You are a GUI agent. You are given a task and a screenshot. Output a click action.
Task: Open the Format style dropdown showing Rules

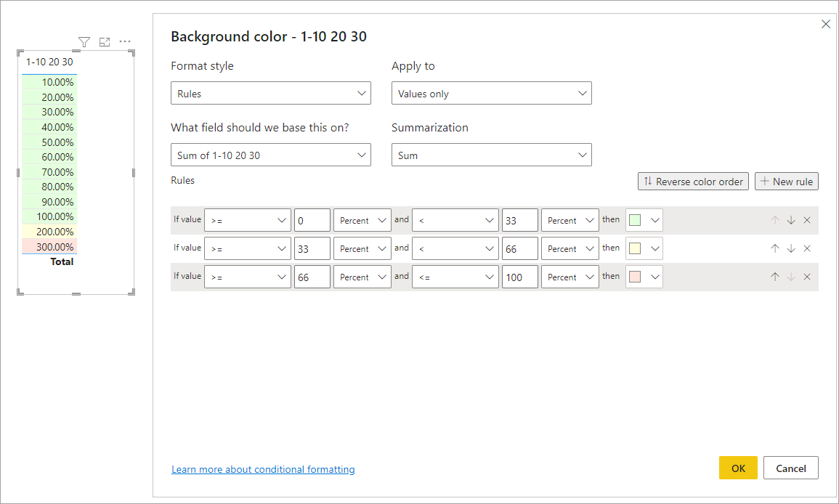271,93
